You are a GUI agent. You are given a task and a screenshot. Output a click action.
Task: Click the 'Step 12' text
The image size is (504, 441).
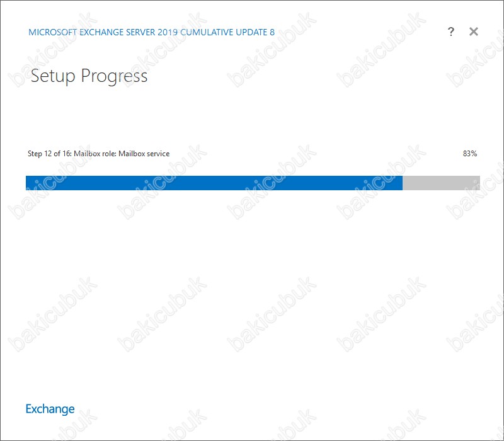[40, 154]
